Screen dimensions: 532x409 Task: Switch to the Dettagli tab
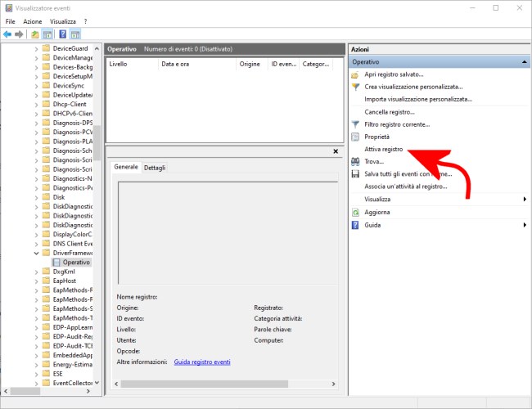coord(155,168)
